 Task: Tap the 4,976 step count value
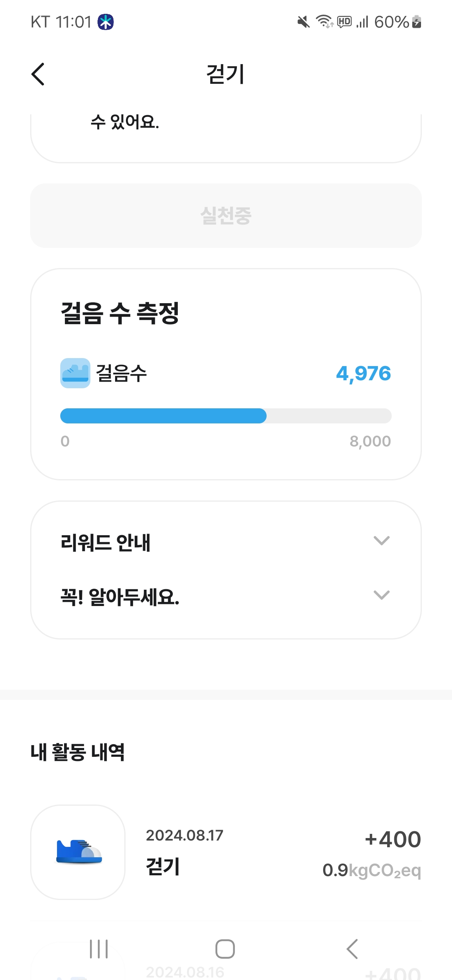363,373
